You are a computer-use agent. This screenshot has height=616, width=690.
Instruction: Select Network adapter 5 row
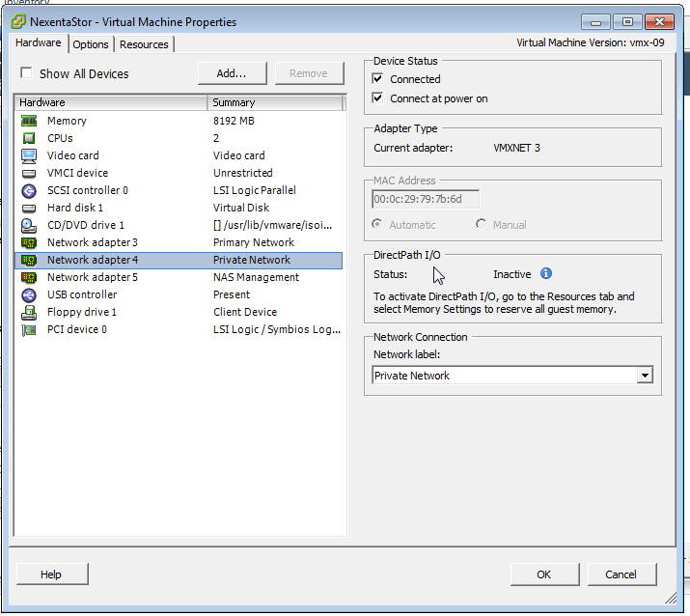click(x=93, y=277)
